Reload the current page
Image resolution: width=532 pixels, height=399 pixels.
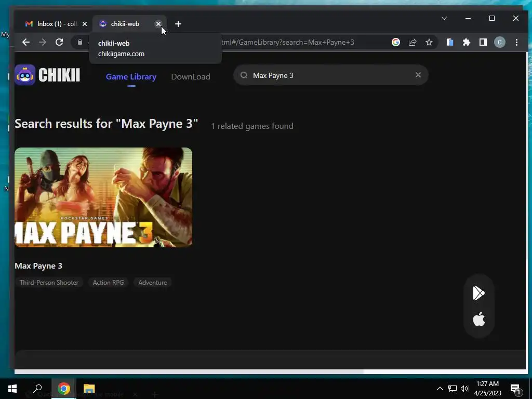point(59,42)
